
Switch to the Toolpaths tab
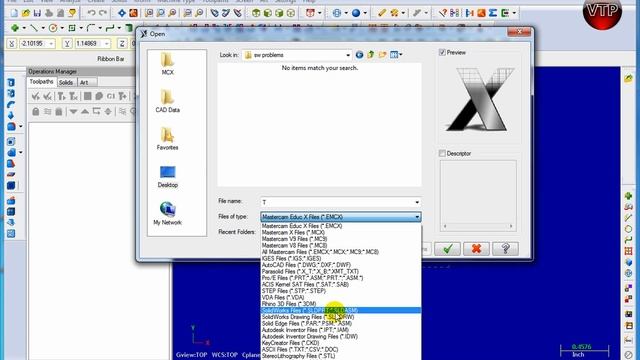[x=41, y=82]
